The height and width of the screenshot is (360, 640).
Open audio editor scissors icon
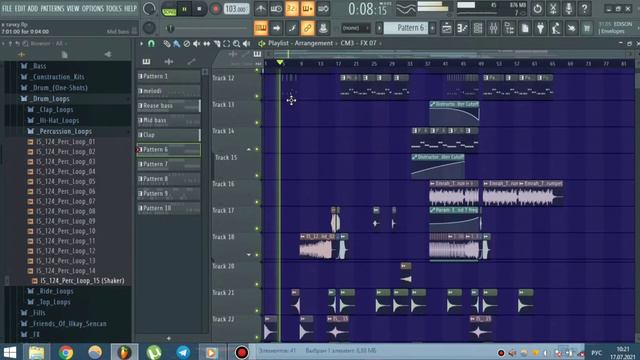click(553, 9)
